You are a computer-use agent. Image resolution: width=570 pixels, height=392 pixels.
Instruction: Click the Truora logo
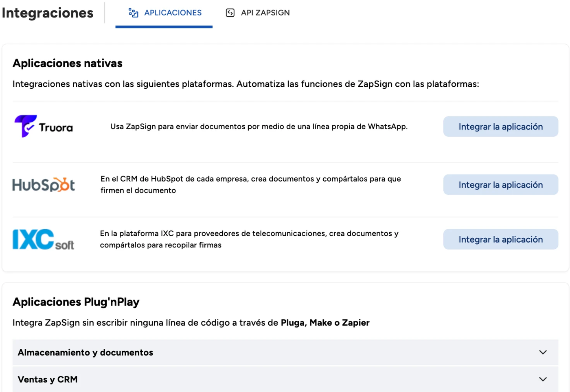(x=44, y=127)
